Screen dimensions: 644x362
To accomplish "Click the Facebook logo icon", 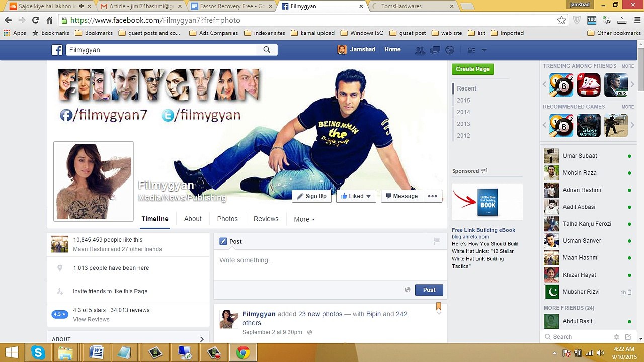I will tap(57, 50).
